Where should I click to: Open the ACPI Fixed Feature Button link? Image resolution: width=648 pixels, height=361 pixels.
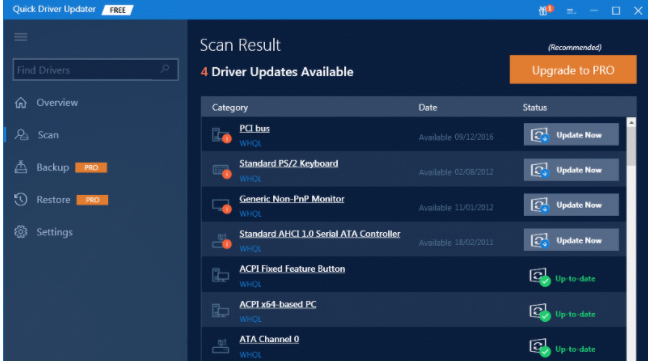click(x=292, y=269)
